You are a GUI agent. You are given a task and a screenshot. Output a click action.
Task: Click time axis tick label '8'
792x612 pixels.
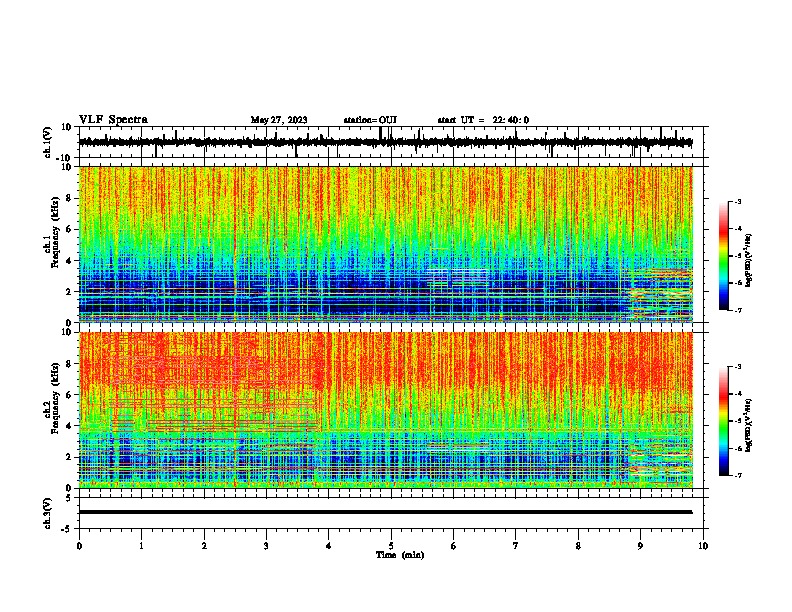578,546
